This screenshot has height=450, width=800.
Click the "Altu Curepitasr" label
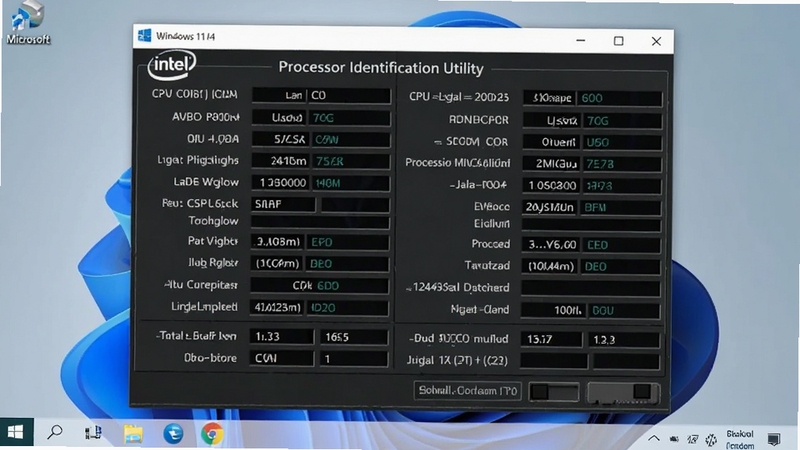201,285
